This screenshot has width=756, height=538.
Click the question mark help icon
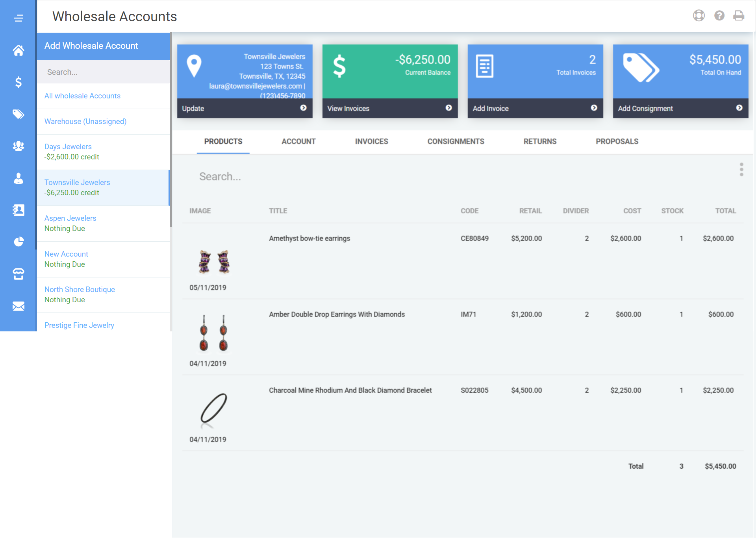tap(719, 15)
